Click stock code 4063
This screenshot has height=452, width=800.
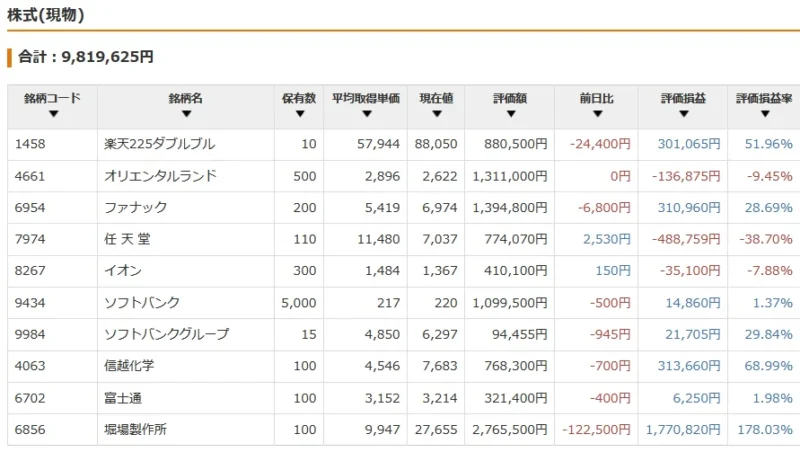pos(30,366)
